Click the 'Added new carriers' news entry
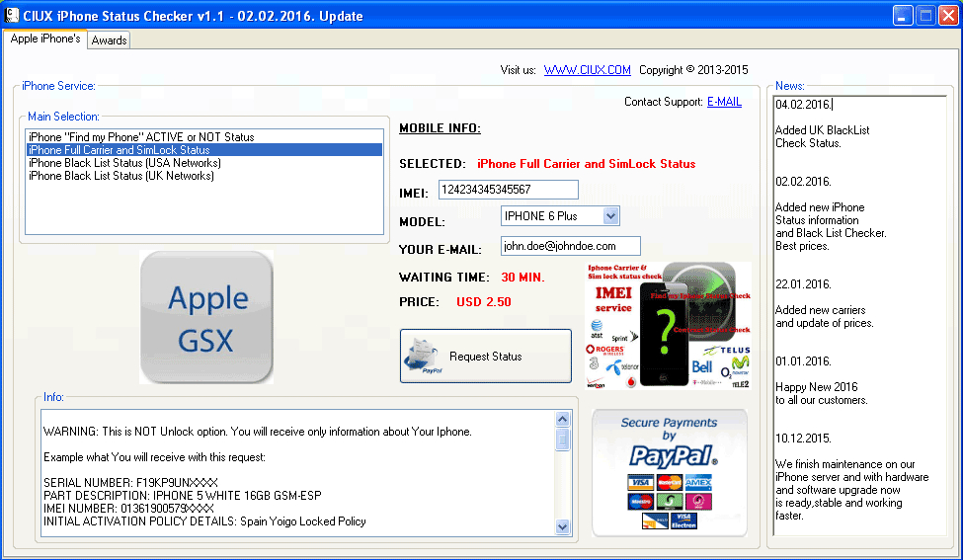Viewport: 963px width, 560px height. coord(824,317)
